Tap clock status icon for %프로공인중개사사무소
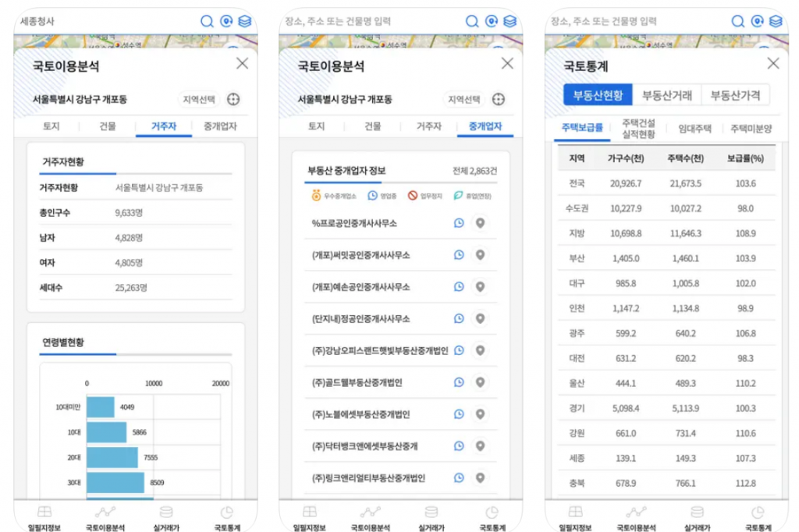The image size is (799, 532). pyautogui.click(x=459, y=222)
